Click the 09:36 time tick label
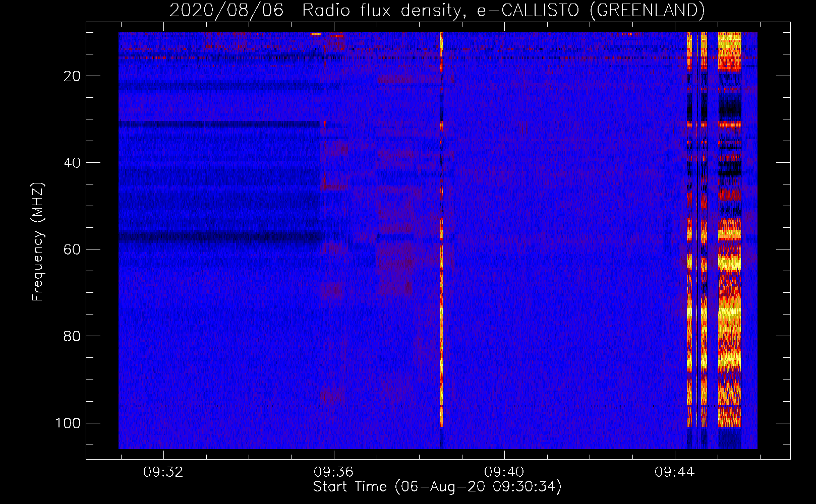The width and height of the screenshot is (816, 504). click(334, 472)
